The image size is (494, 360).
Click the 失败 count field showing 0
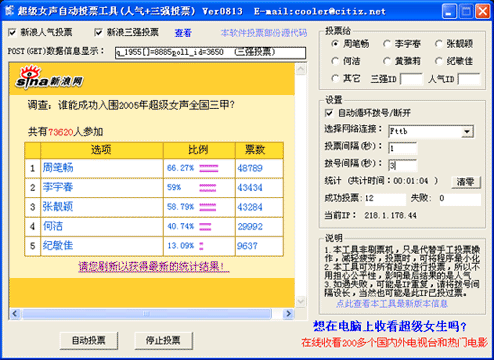[460, 199]
